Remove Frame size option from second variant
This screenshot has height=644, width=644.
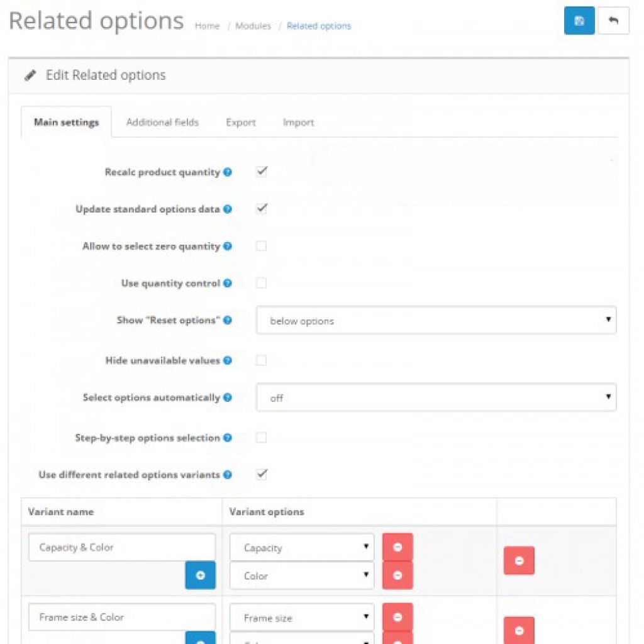(x=397, y=618)
